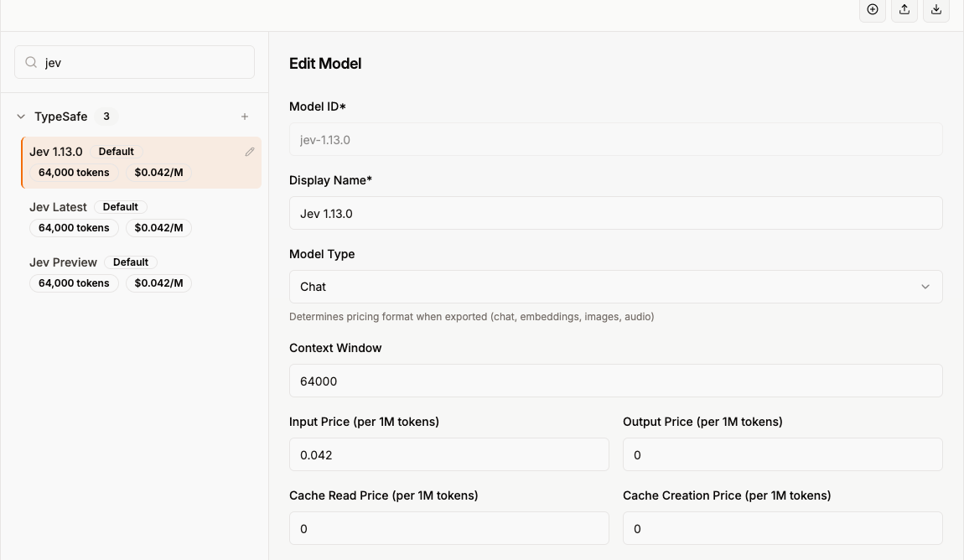Click the TypeSafe count badge 3

106,117
